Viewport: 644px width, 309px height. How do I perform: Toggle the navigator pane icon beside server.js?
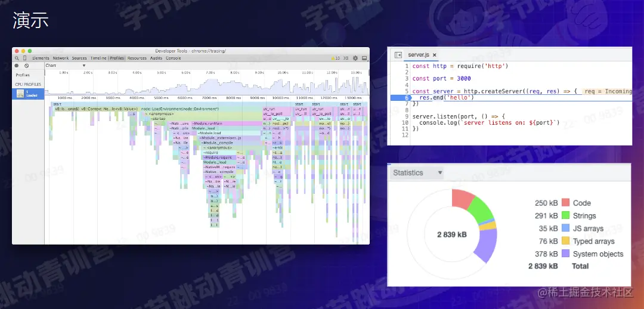(x=398, y=55)
